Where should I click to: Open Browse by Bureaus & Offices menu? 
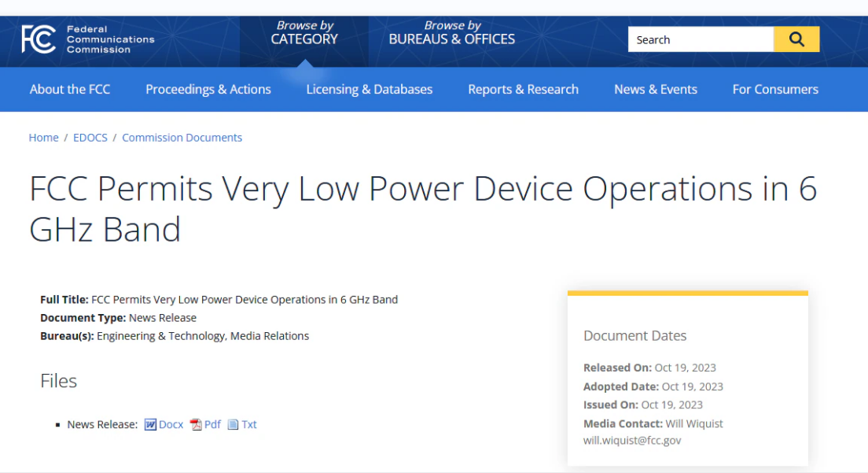tap(452, 33)
